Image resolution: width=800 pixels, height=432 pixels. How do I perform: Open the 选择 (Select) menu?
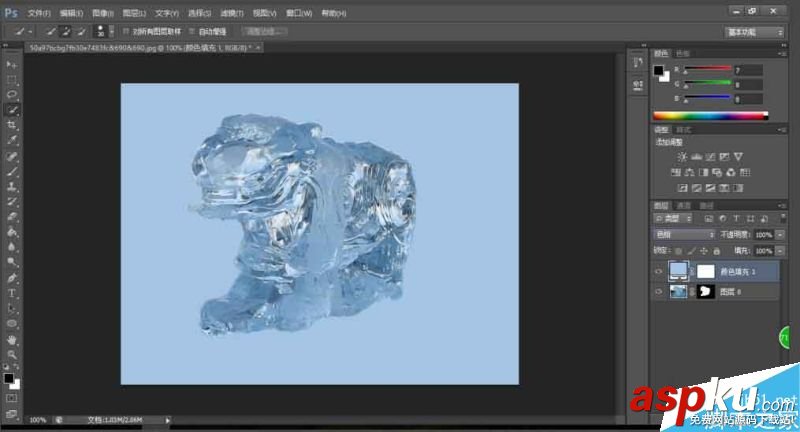tap(199, 13)
